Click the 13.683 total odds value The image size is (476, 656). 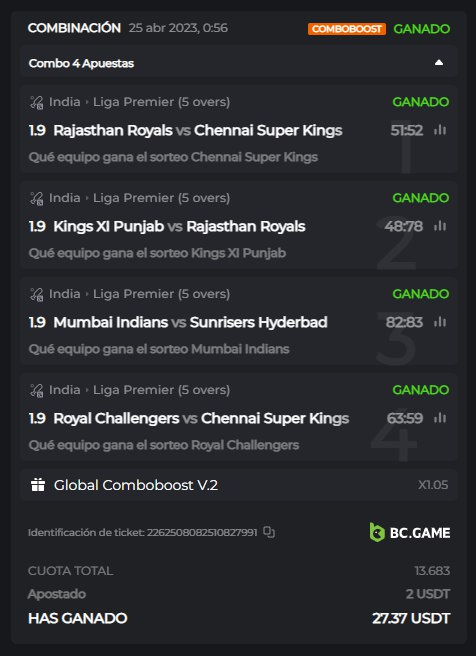[x=432, y=571]
